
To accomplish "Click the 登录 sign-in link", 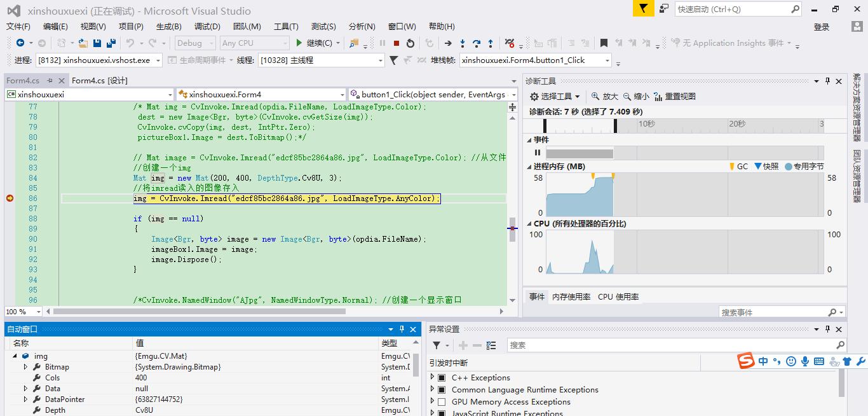I will point(822,27).
